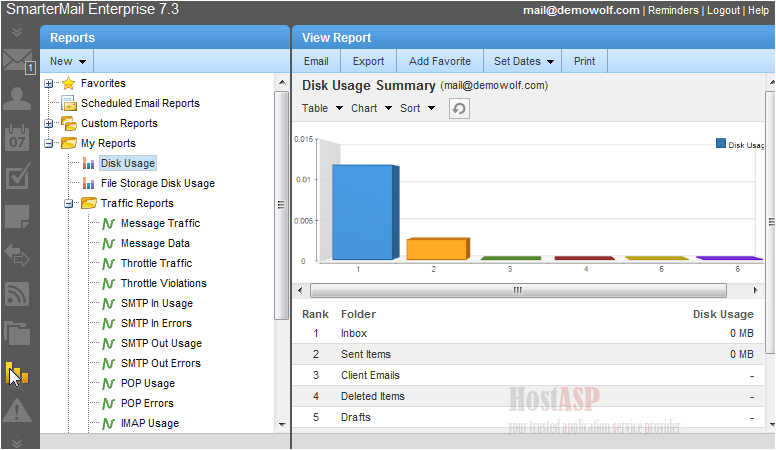Click the Print toolbar button
The image size is (776, 450).
coord(584,61)
